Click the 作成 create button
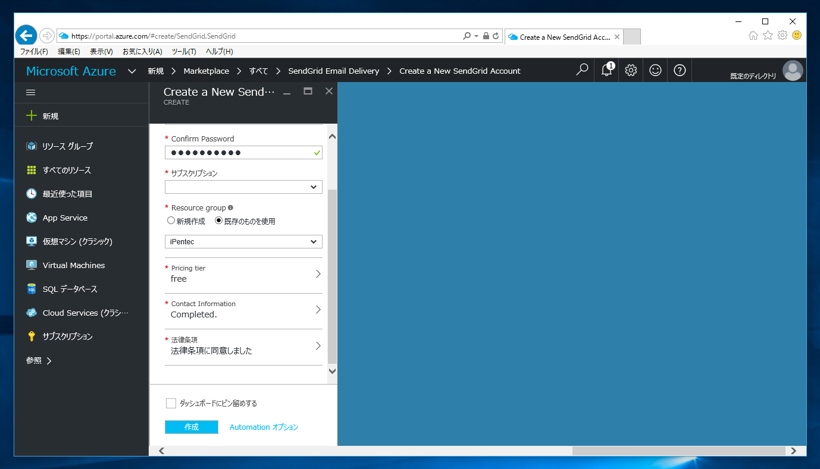820x469 pixels. 191,427
